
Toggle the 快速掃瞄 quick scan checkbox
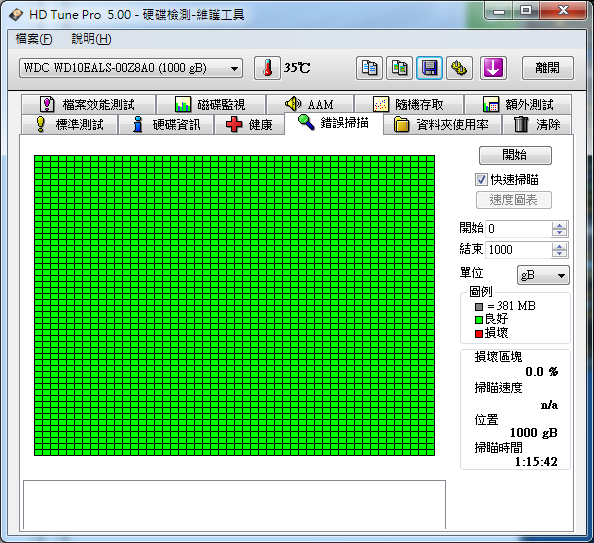coord(481,180)
